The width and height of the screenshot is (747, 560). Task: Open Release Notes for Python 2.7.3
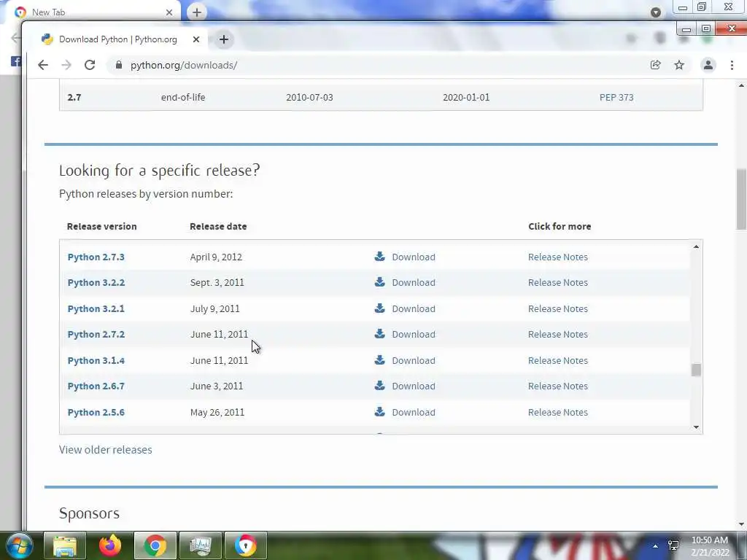pyautogui.click(x=558, y=257)
